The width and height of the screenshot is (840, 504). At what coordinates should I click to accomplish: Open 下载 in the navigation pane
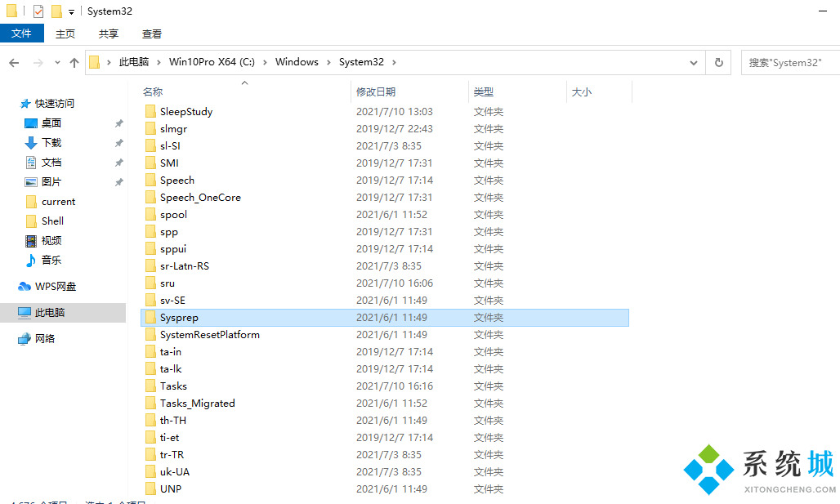[51, 142]
